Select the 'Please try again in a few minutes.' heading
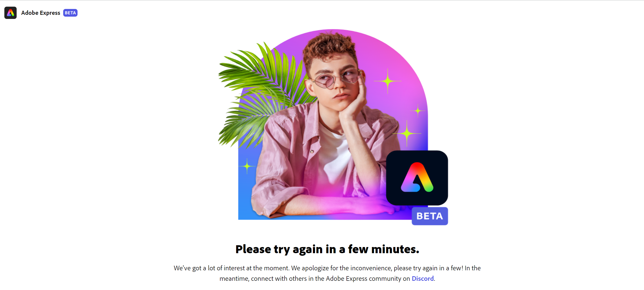Image resolution: width=644 pixels, height=290 pixels. [327, 249]
